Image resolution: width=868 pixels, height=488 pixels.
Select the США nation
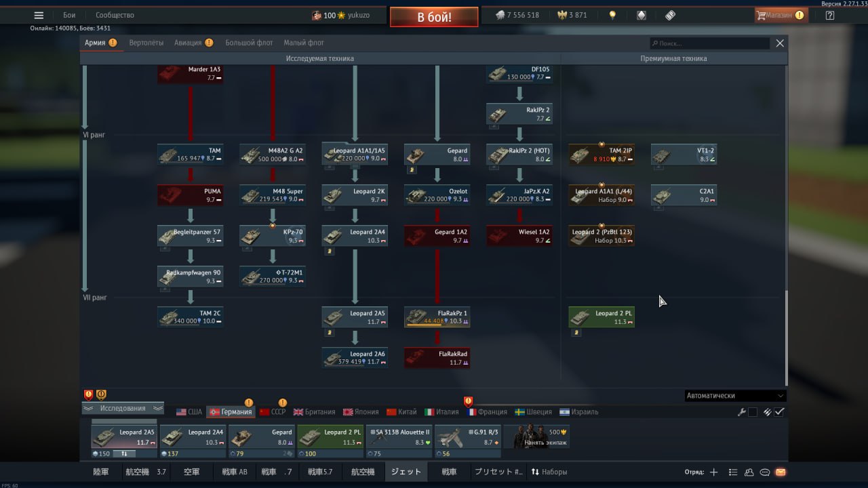(x=189, y=412)
